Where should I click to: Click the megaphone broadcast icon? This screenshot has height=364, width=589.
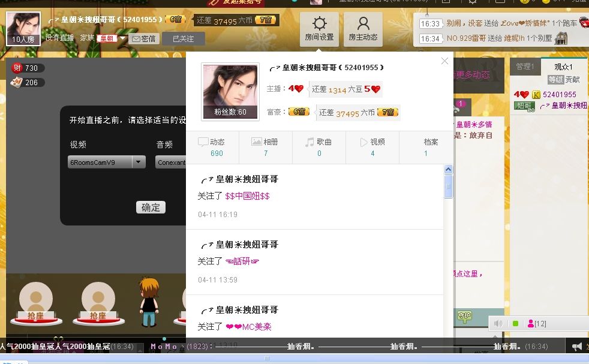[576, 347]
